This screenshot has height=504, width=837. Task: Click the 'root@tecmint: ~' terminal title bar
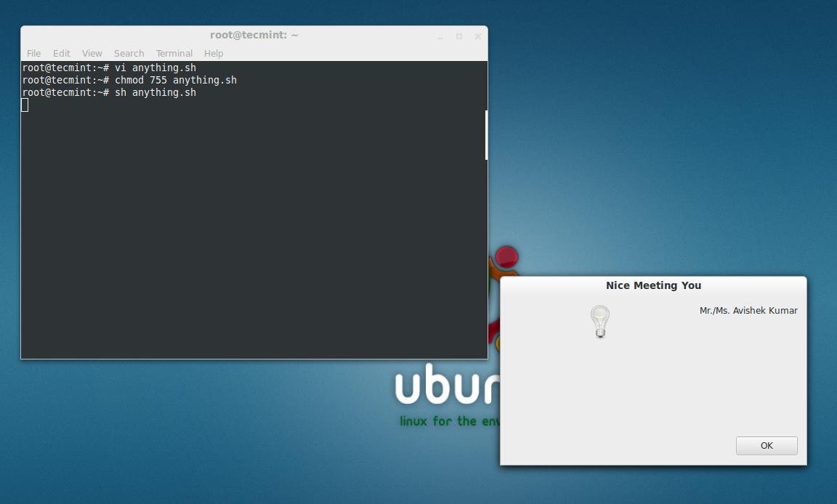[x=254, y=35]
